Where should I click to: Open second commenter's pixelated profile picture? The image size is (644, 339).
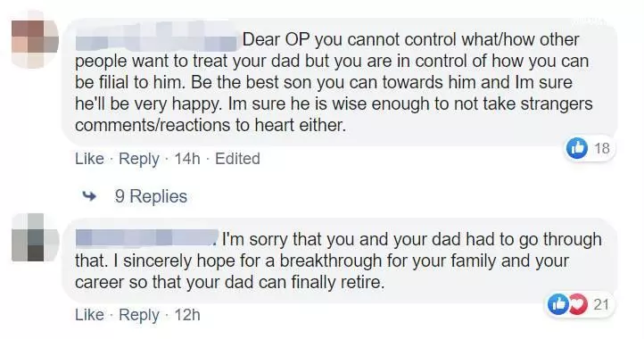tap(35, 237)
